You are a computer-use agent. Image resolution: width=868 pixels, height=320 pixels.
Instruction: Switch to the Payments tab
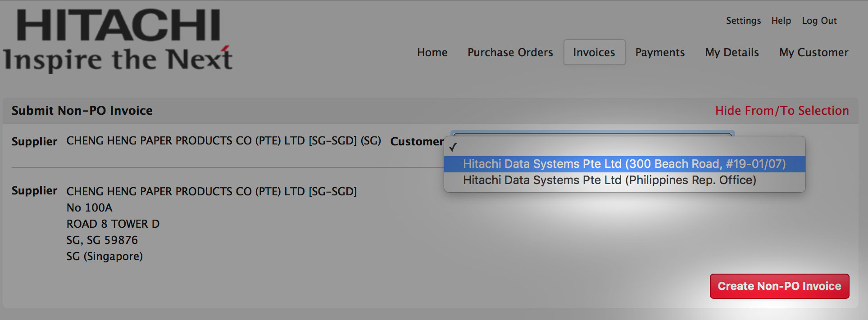660,53
